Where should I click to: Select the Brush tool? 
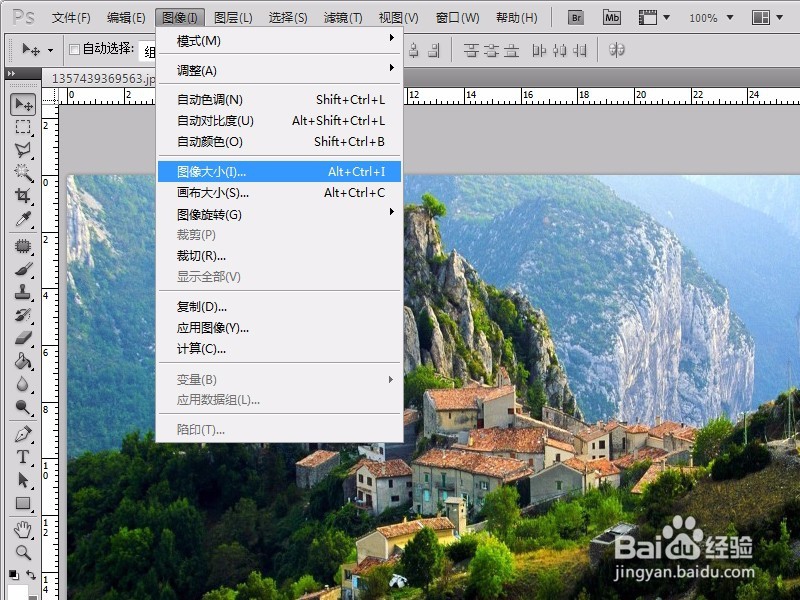[x=23, y=269]
